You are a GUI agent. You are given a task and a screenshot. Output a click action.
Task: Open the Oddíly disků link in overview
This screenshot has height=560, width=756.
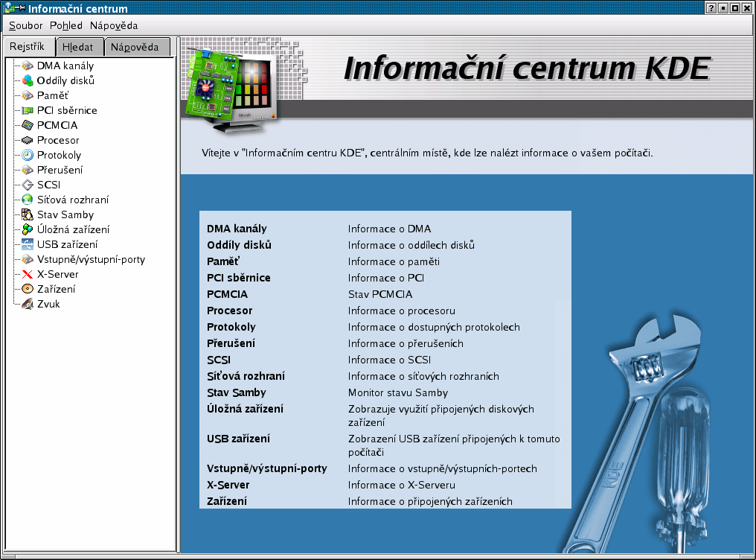click(x=239, y=245)
